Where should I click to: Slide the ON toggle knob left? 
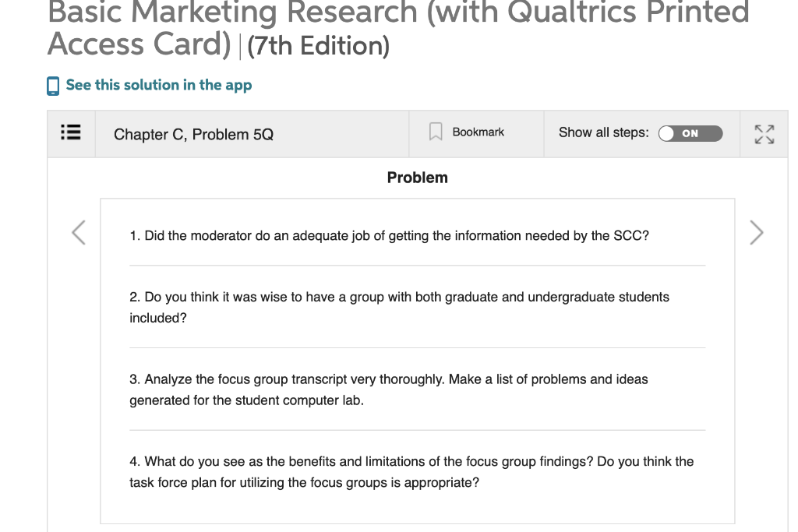click(668, 134)
